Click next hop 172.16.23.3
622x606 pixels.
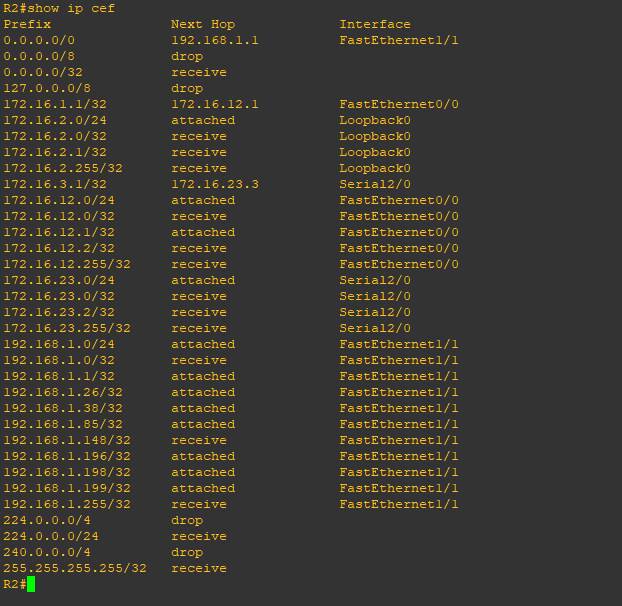click(x=215, y=184)
